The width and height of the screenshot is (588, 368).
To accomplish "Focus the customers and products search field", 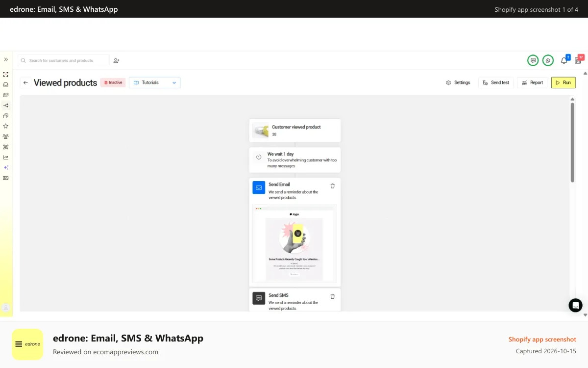I will 64,60.
